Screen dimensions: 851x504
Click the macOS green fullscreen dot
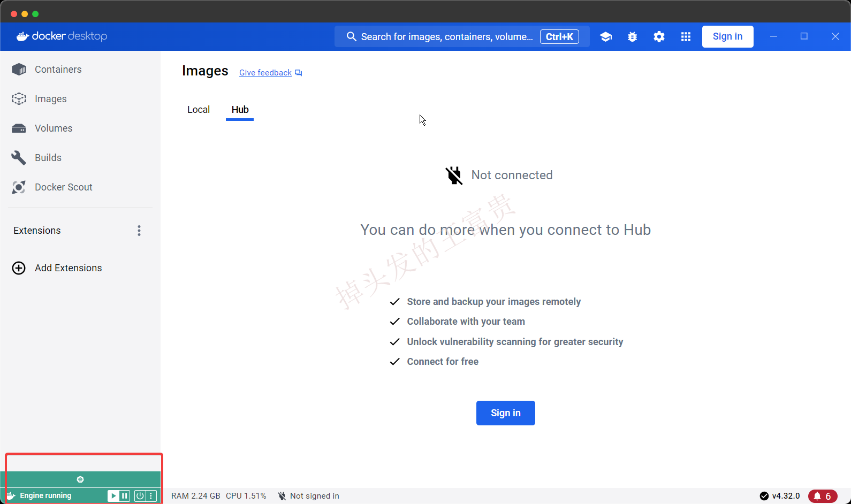click(x=35, y=14)
